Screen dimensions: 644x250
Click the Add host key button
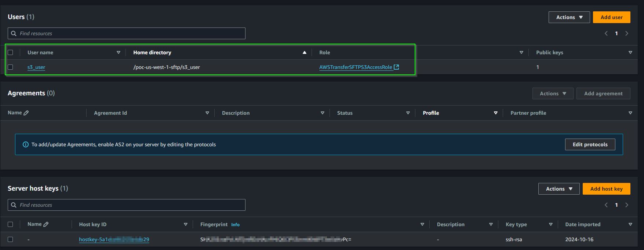(x=606, y=189)
